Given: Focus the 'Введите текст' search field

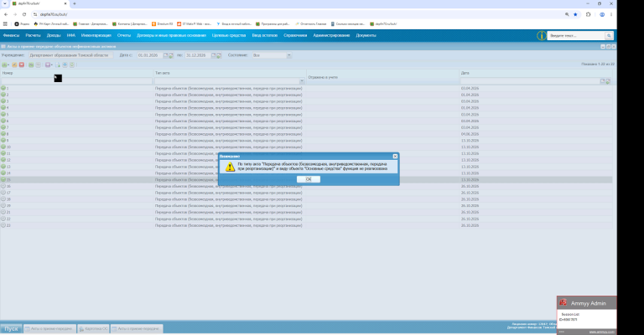Looking at the screenshot, I should coord(576,36).
